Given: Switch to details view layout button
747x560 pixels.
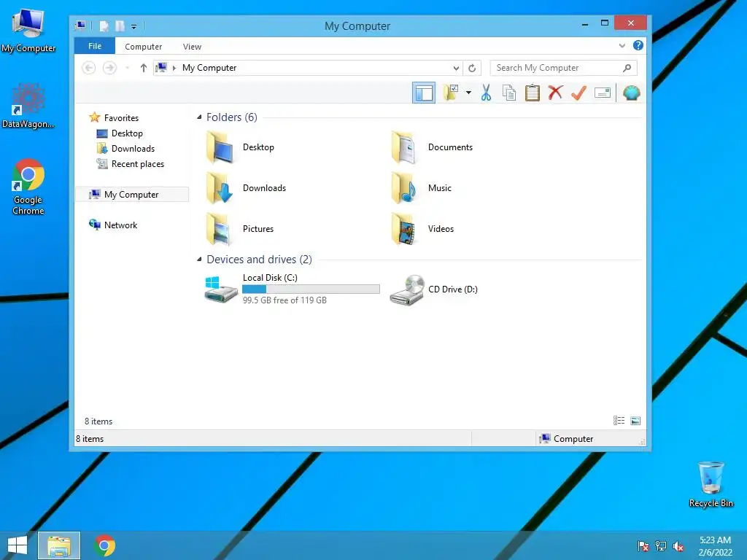Looking at the screenshot, I should coord(619,421).
